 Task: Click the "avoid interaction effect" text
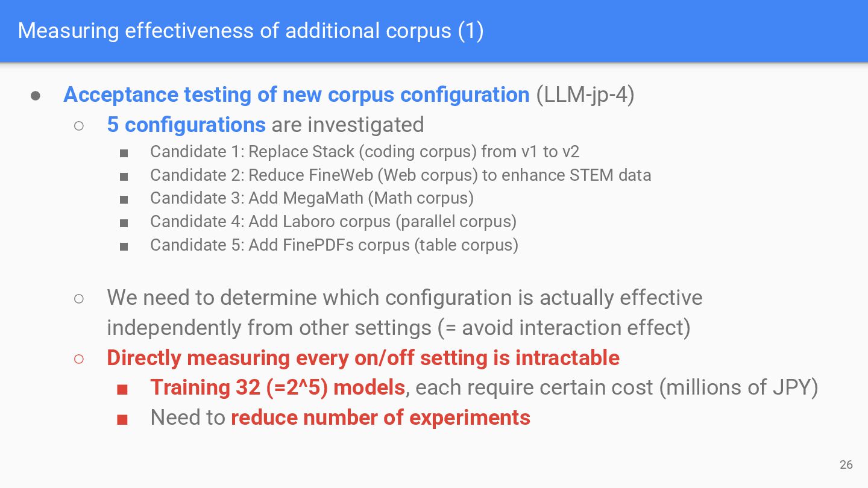point(604,328)
